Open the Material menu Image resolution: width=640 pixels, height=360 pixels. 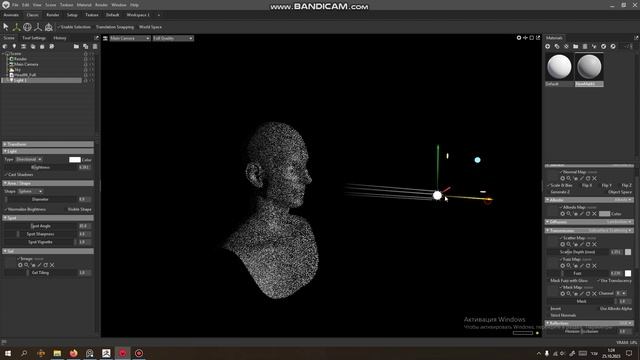click(84, 5)
